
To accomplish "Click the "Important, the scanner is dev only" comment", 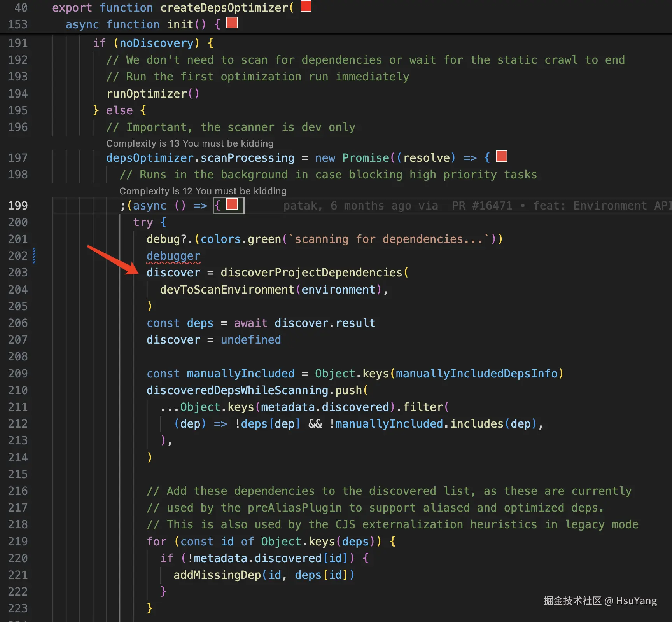I will point(231,127).
